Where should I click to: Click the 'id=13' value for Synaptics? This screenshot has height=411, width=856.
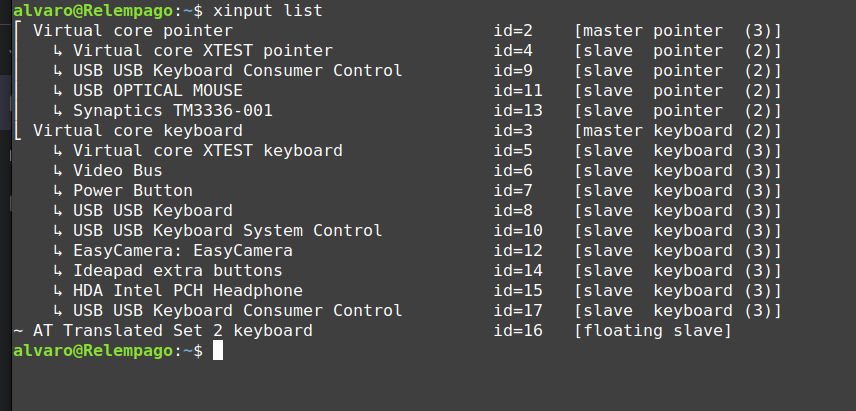tap(518, 111)
